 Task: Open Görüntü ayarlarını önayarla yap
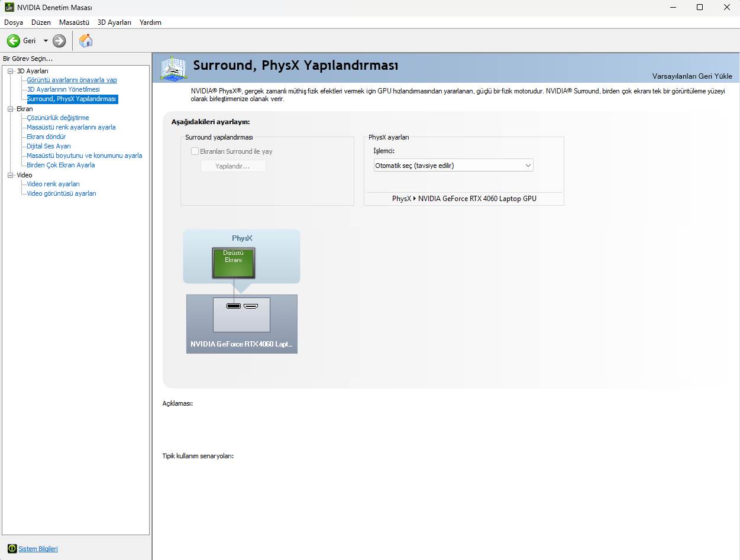coord(72,80)
